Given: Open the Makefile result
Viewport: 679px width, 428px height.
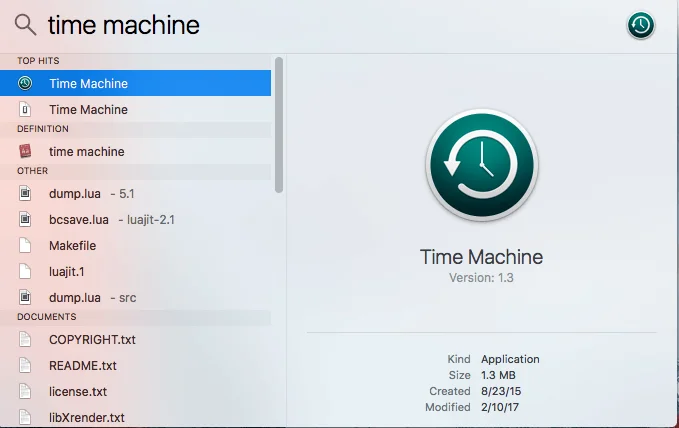Looking at the screenshot, I should pyautogui.click(x=72, y=246).
